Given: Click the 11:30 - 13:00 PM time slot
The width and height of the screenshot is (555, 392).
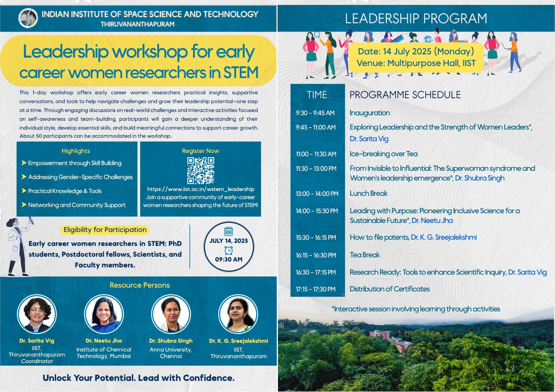Looking at the screenshot, I should click(x=316, y=169).
